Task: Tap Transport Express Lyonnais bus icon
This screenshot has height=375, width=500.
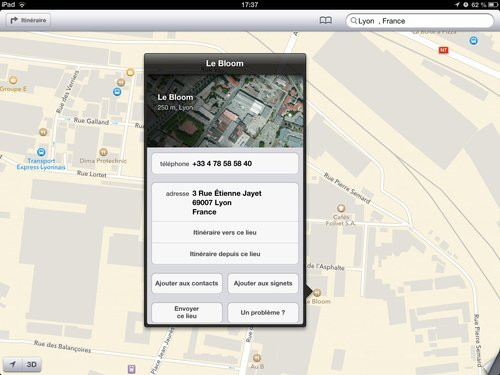Action: [x=41, y=152]
